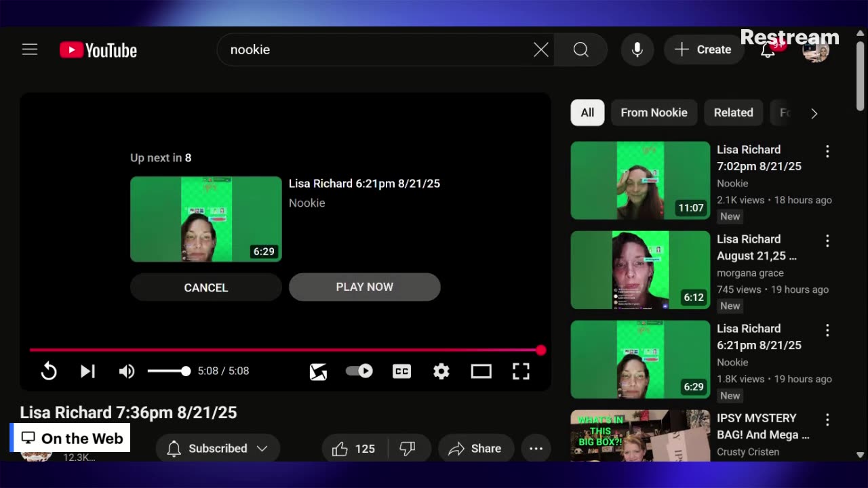Click the morgana grace channel name
Screen dimensions: 868x488
750,273
